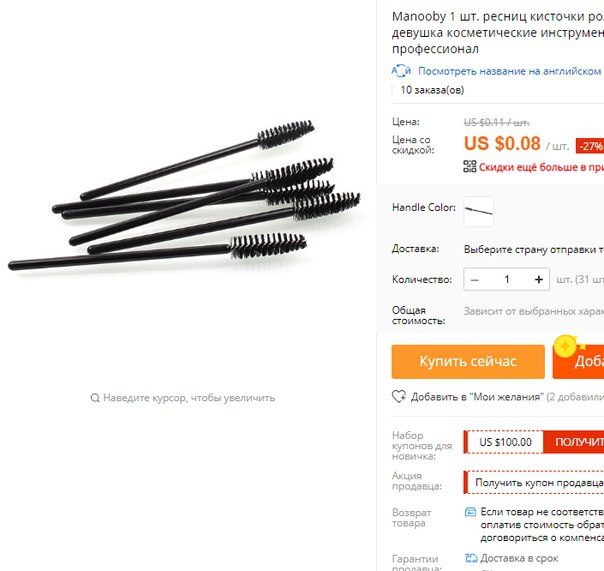Open the shipping country selection text
This screenshot has width=604, height=571.
[534, 249]
